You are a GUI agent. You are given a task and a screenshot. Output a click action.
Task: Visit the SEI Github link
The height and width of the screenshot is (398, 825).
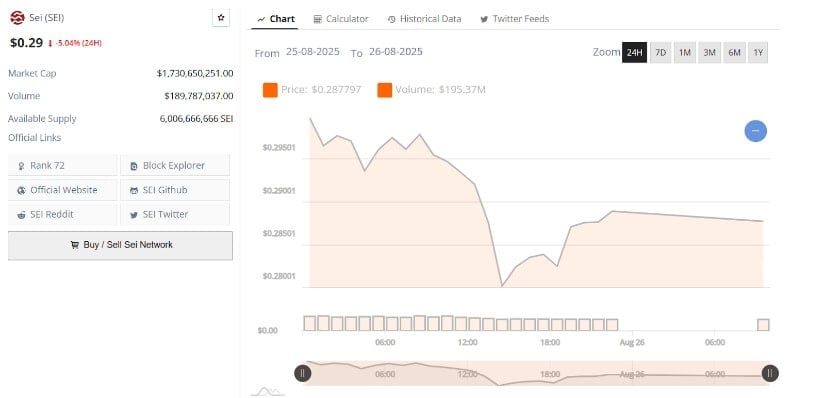point(175,190)
